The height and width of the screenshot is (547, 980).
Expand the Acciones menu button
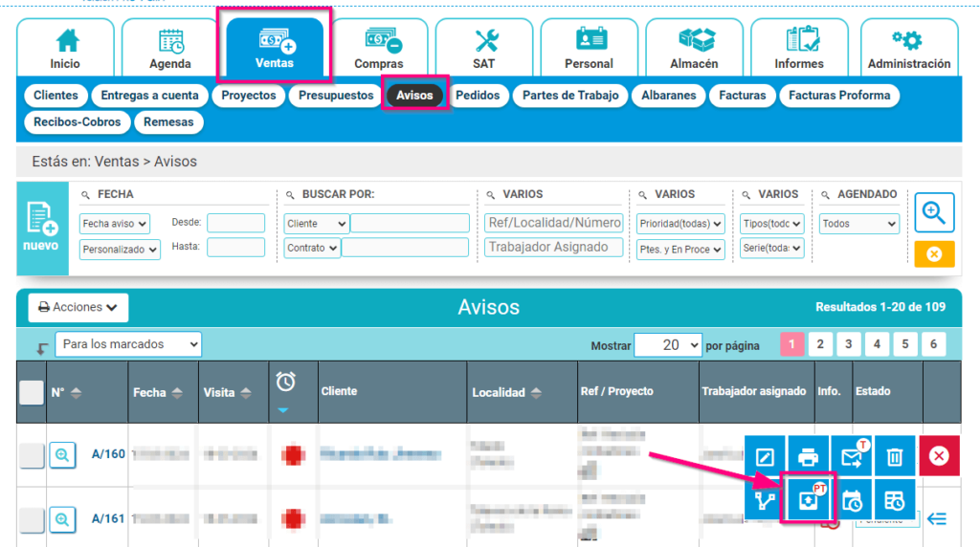pos(78,307)
